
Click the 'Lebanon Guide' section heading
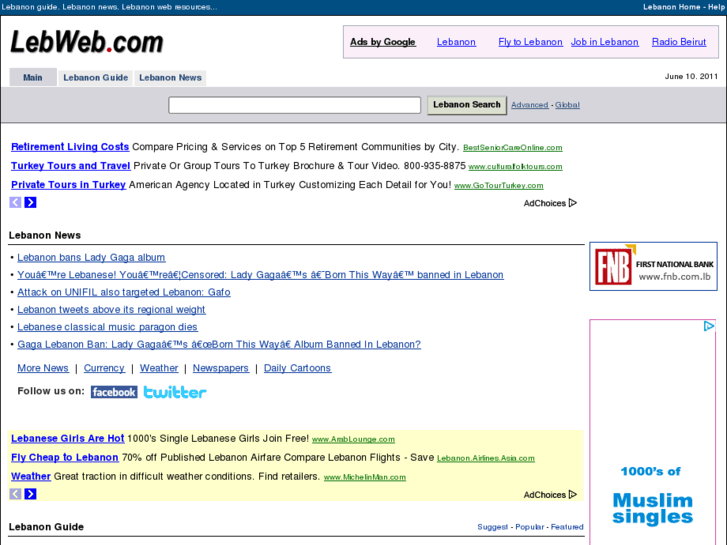46,527
